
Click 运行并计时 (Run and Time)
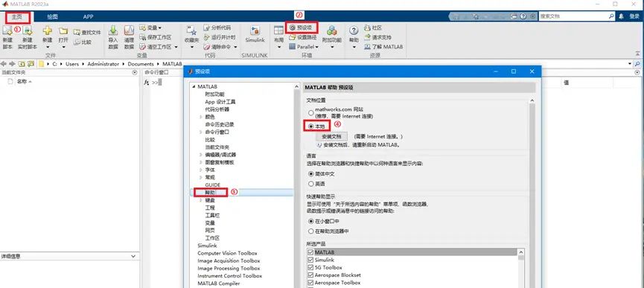click(x=220, y=37)
